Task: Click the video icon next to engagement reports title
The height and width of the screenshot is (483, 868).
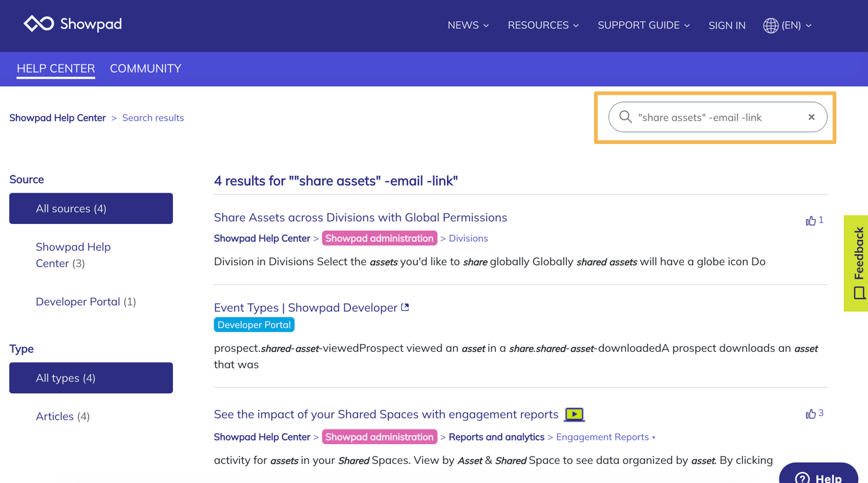Action: pos(574,415)
